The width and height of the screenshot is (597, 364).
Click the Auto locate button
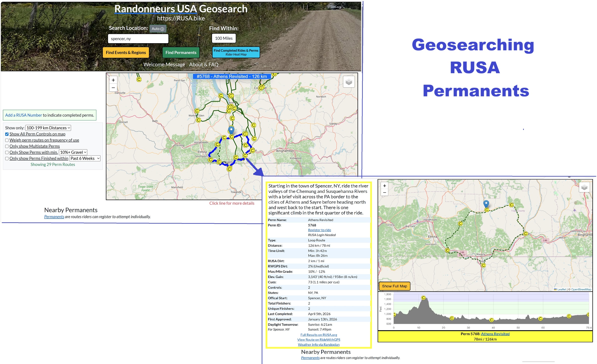point(158,29)
